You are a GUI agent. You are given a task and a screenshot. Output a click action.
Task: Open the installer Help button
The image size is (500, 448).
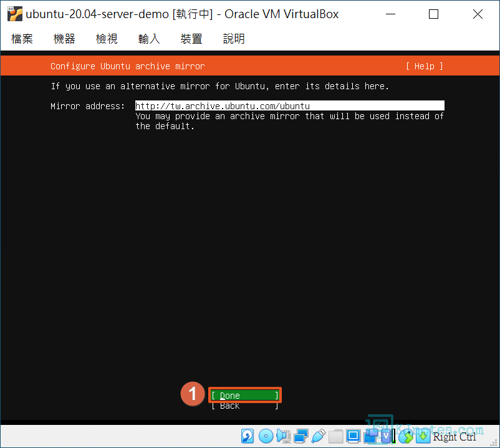tap(424, 66)
